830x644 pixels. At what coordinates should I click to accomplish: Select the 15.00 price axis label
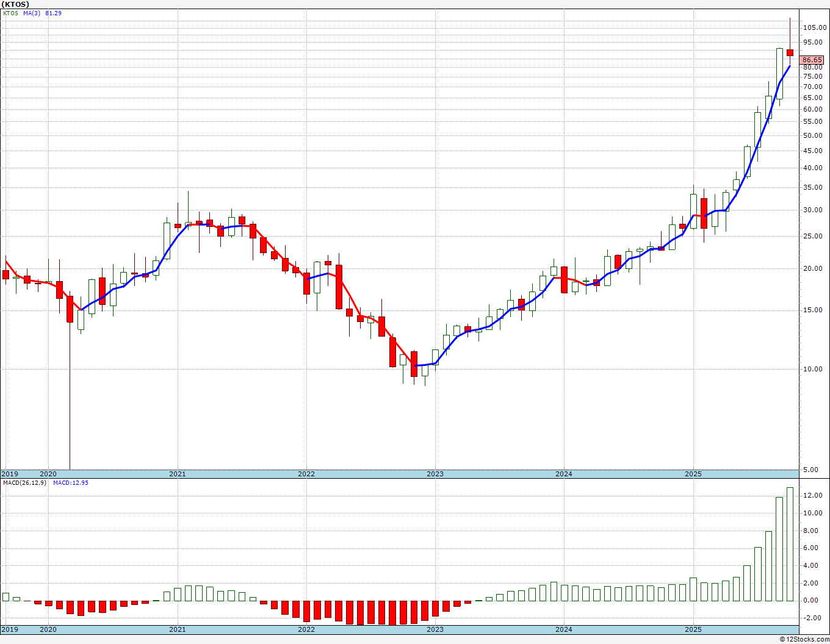coord(814,310)
